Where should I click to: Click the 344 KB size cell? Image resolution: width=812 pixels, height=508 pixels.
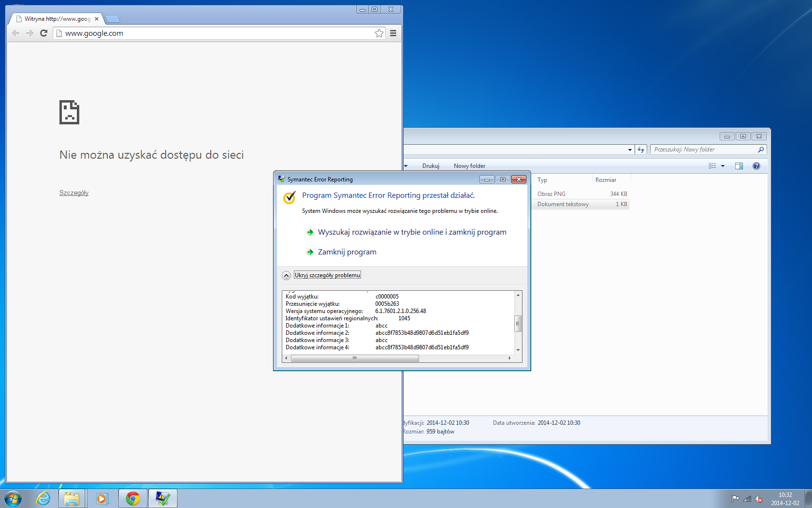click(618, 194)
